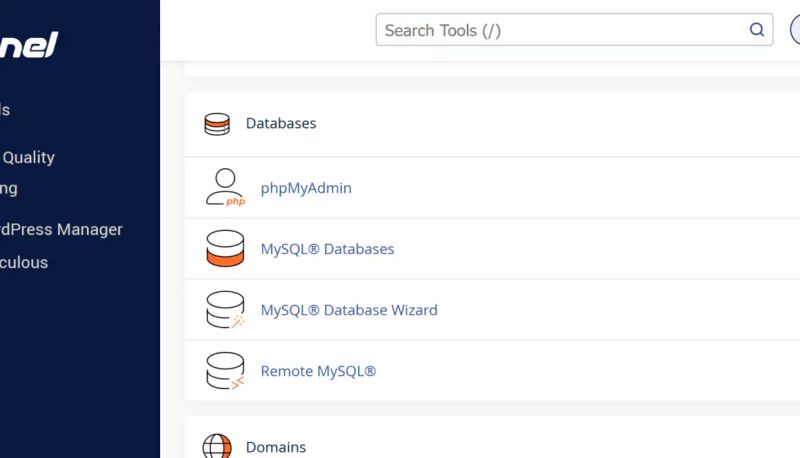Select WordPress Manager in the sidebar

pyautogui.click(x=61, y=230)
